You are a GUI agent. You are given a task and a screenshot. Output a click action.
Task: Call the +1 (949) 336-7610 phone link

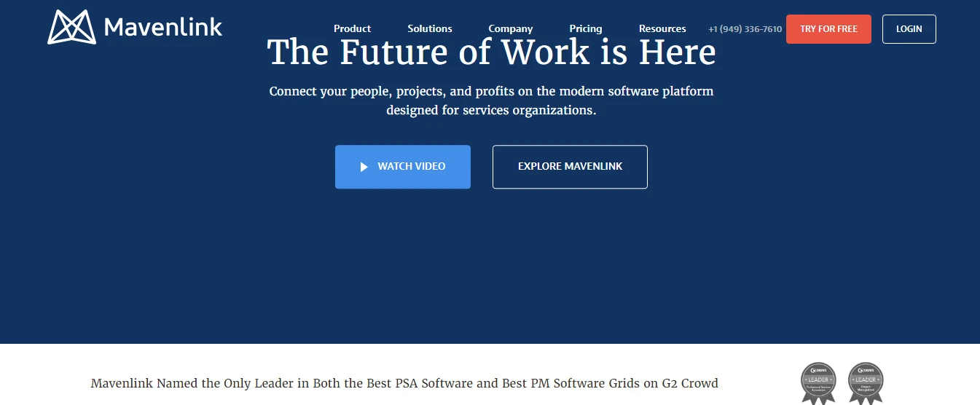745,29
